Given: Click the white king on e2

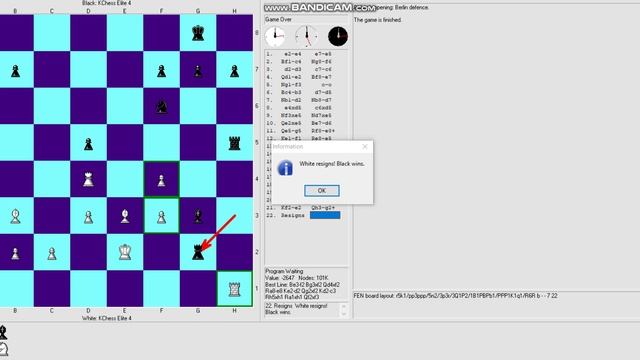Looking at the screenshot, I should click(125, 252).
